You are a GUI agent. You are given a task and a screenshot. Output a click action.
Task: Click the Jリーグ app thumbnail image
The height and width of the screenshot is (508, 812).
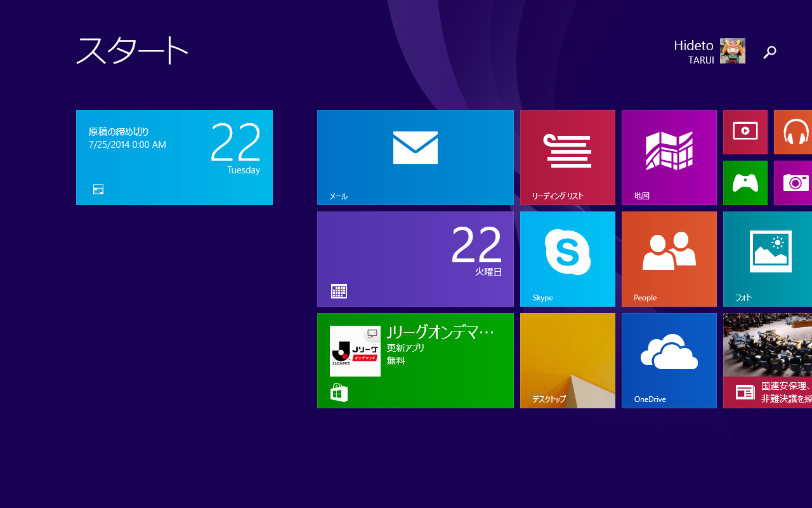(x=355, y=351)
